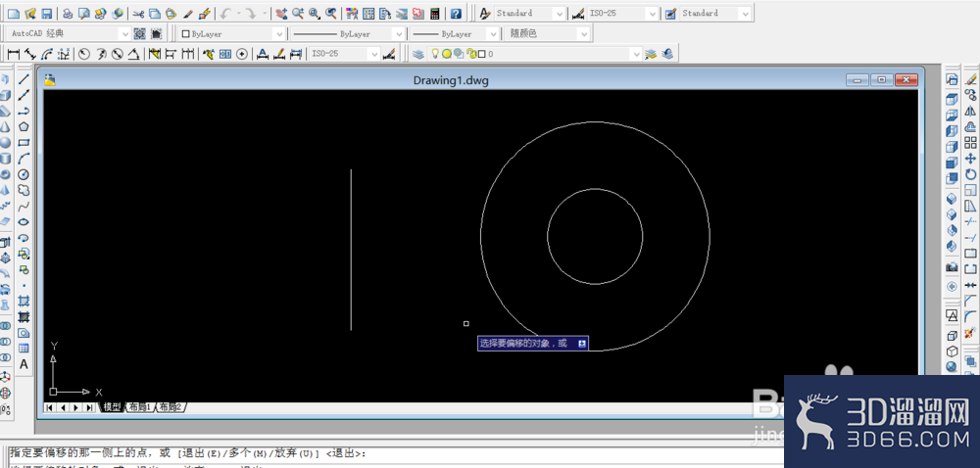
Task: Go to the last layout tab arrow
Action: [90, 407]
